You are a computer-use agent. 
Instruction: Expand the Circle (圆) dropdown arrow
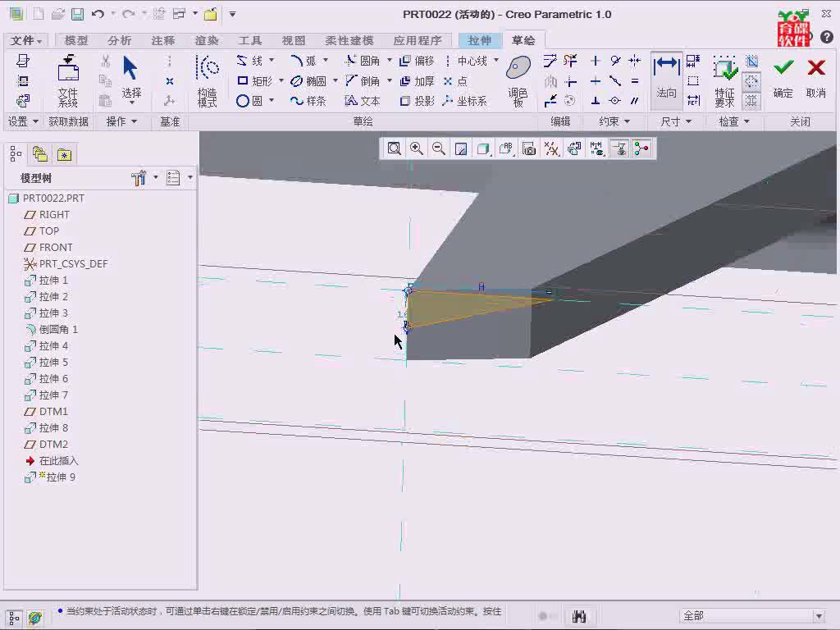(271, 100)
